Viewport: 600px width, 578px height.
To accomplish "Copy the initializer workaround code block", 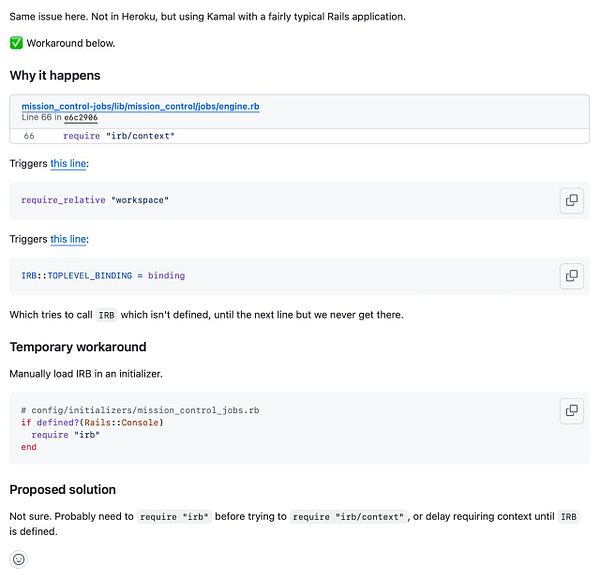I will (571, 410).
